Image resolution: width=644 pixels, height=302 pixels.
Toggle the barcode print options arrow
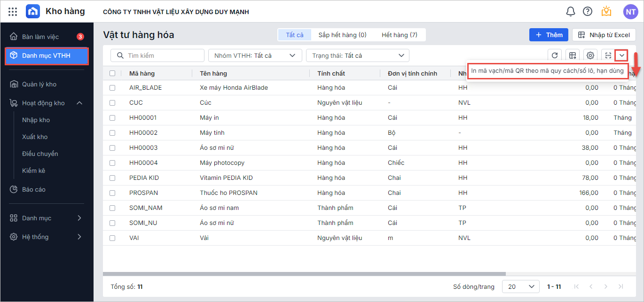[x=622, y=55]
